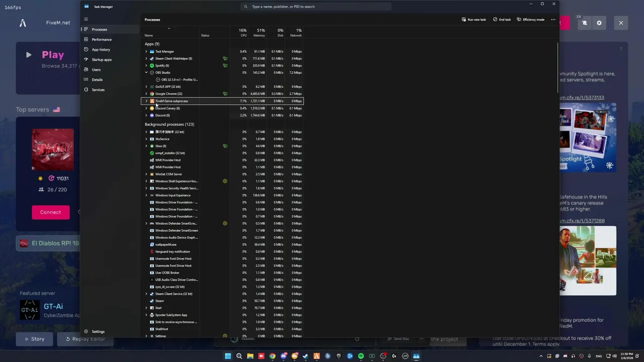Click efficiency leaf icon on Spotify row
Screen dimensions: 644x362
225,65
